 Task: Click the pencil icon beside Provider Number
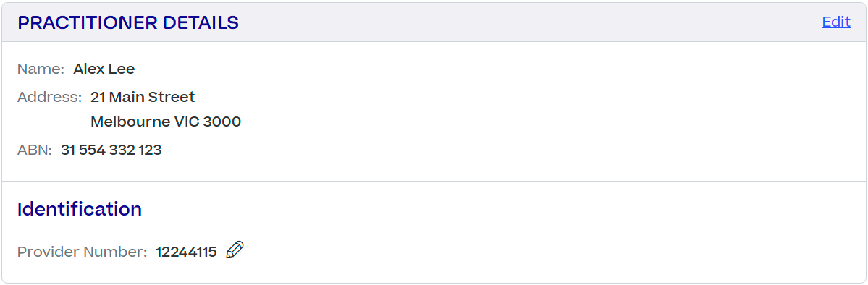point(235,250)
